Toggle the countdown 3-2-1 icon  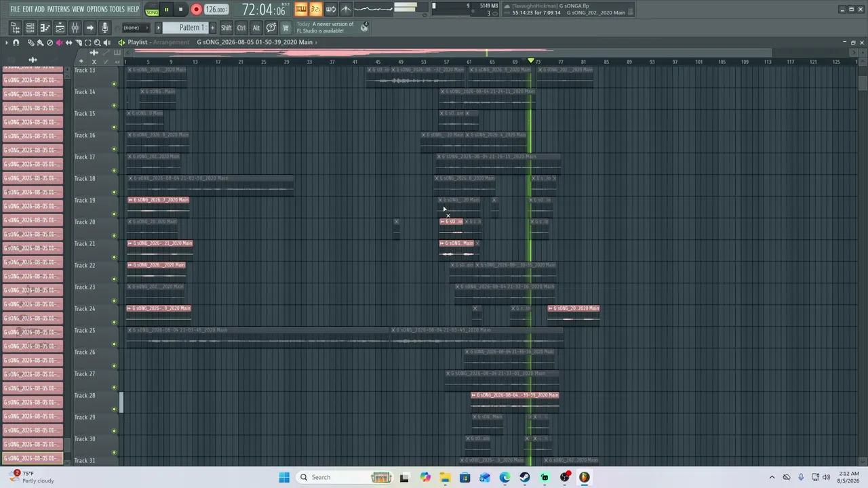pyautogui.click(x=316, y=9)
